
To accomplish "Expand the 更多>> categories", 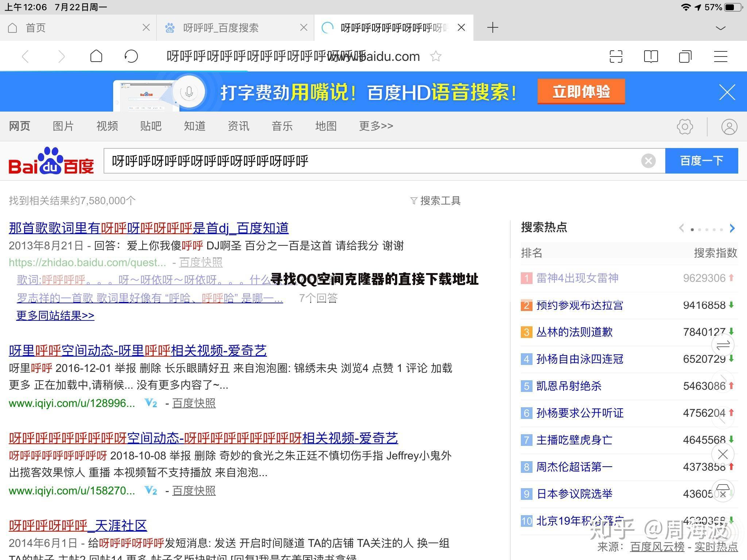I will pos(376,126).
